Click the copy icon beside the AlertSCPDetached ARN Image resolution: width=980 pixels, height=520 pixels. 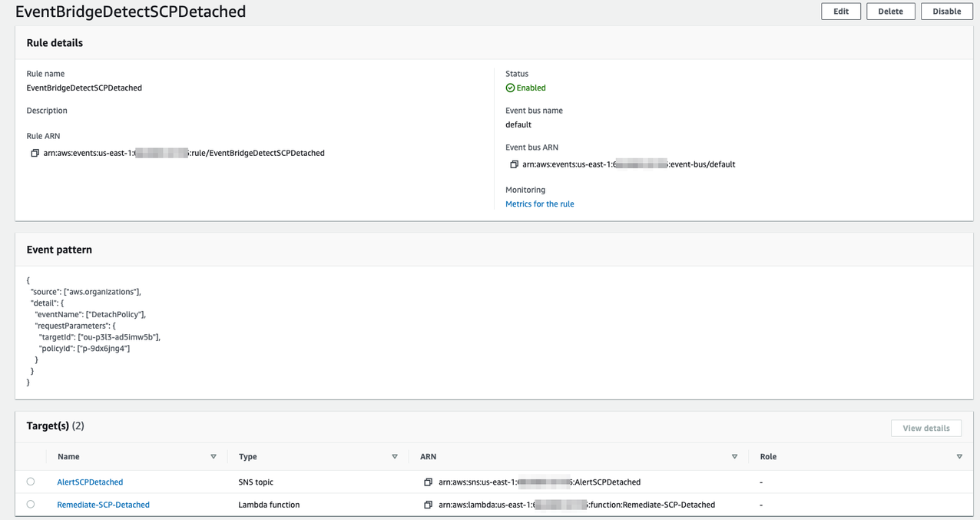tap(429, 482)
